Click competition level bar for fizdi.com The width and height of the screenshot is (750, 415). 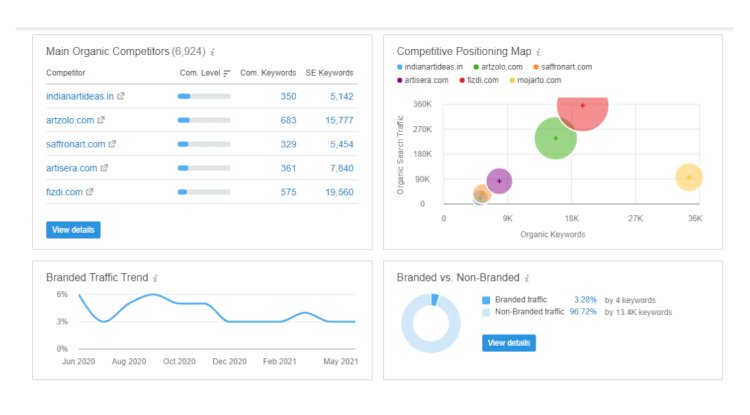pos(204,192)
